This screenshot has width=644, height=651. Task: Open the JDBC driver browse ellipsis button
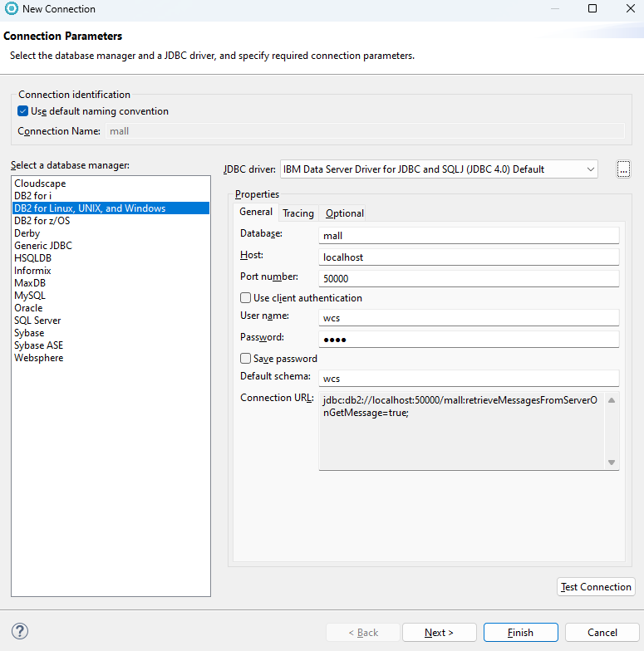623,169
